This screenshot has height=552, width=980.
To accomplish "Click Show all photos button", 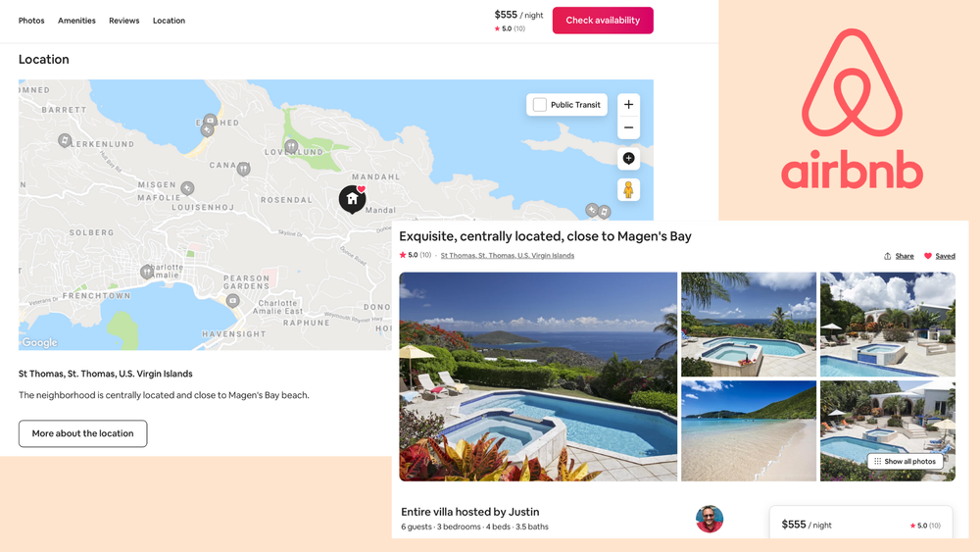I will click(x=905, y=462).
